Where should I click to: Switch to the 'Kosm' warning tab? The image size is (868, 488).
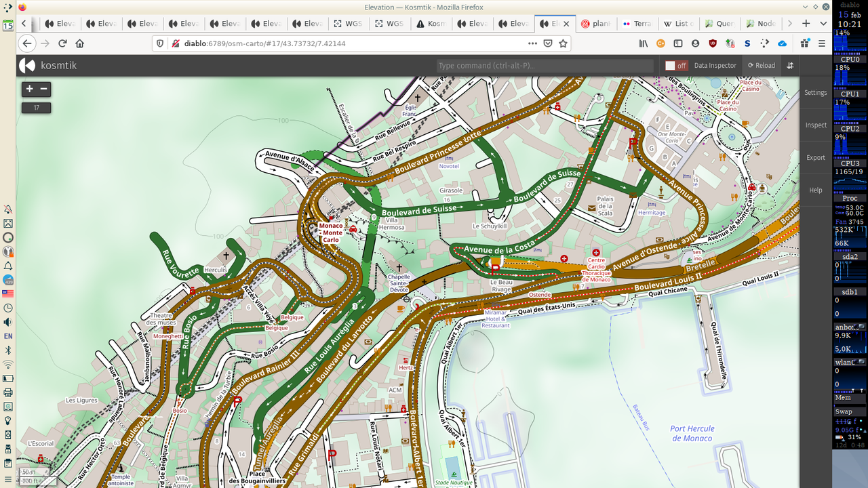coord(431,23)
